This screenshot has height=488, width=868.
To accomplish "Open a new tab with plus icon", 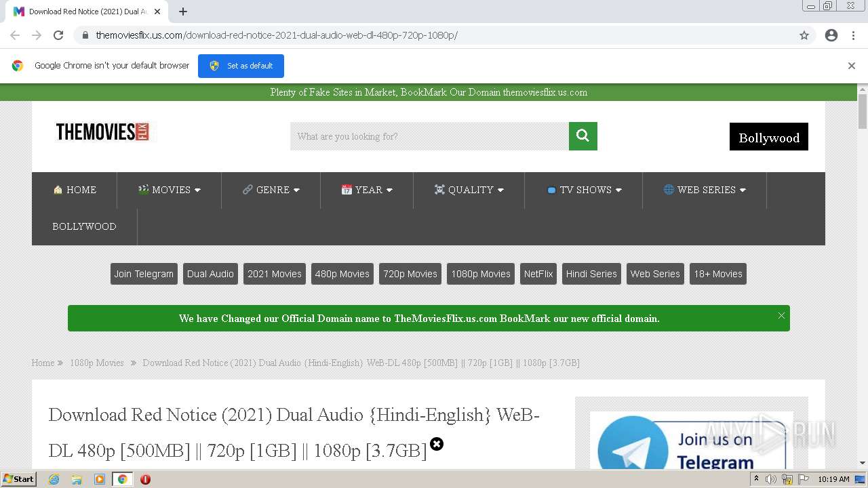I will 183,12.
